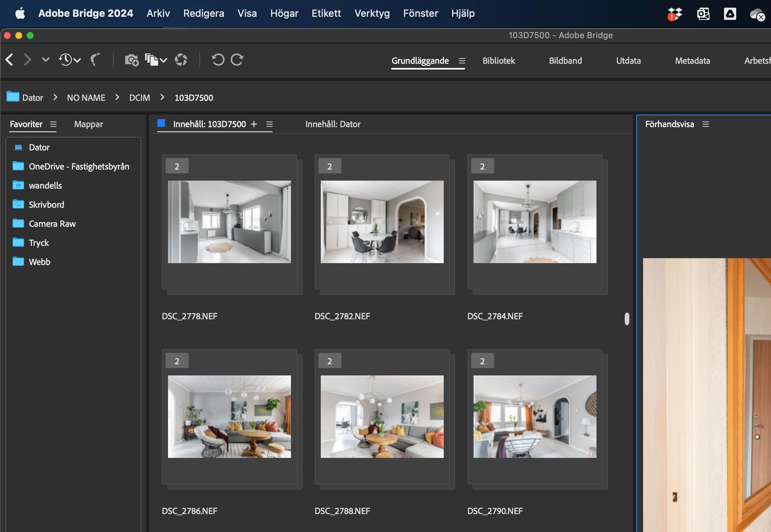The height and width of the screenshot is (532, 771).
Task: Navigate to DCIM in the breadcrumb
Action: 139,98
